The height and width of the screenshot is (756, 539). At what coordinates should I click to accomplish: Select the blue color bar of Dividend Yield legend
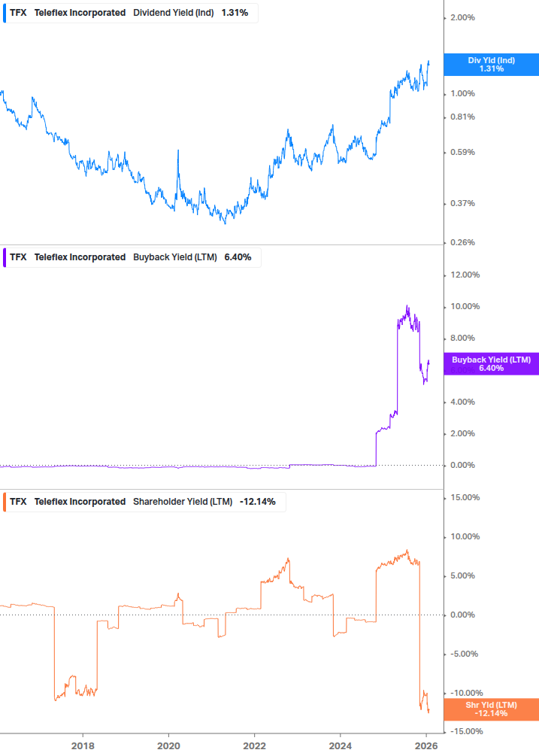[x=5, y=13]
